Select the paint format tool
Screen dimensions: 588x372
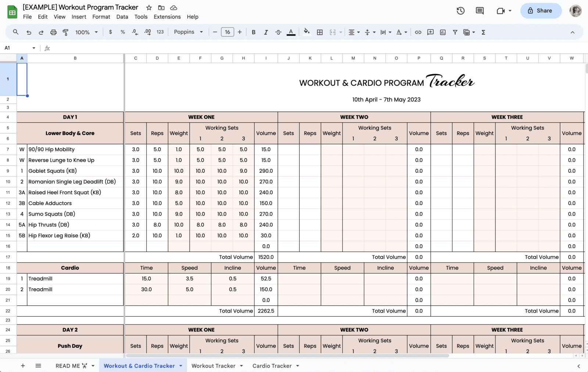pos(65,32)
